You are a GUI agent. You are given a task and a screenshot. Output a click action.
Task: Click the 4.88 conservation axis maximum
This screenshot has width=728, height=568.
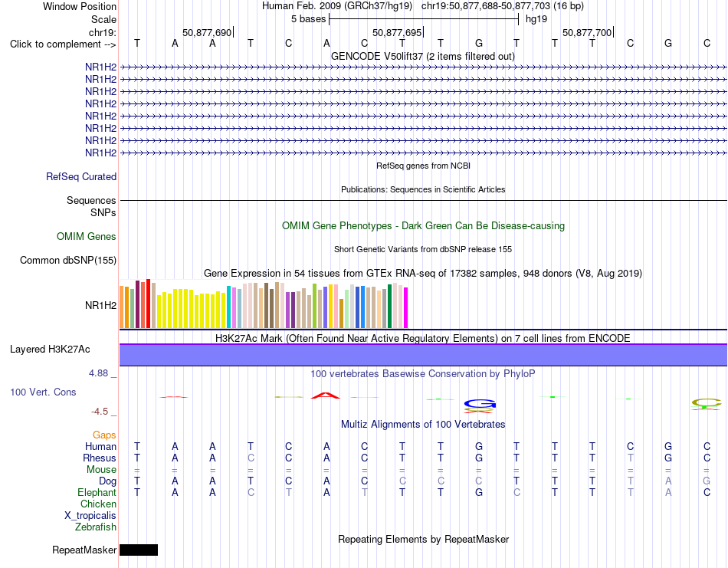pyautogui.click(x=98, y=373)
